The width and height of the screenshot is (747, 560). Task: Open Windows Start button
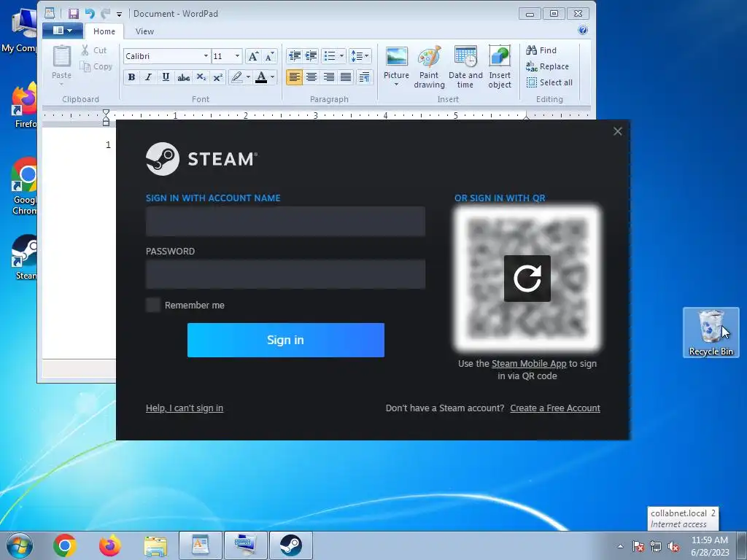[20, 545]
